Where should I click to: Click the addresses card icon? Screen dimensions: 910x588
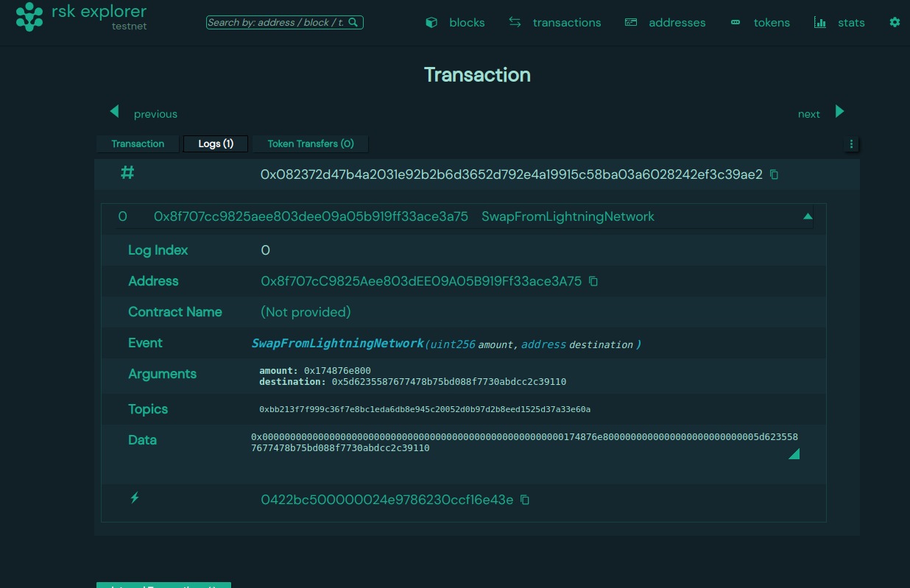pyautogui.click(x=630, y=22)
